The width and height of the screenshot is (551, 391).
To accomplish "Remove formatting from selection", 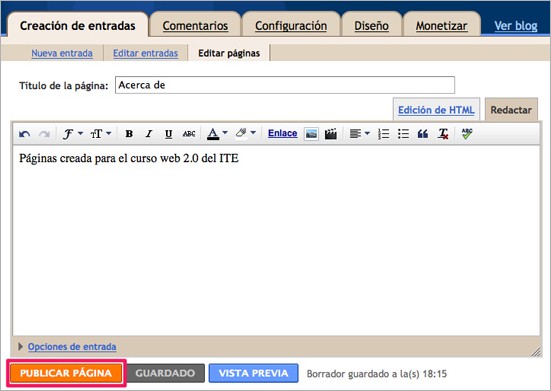I will coord(443,134).
